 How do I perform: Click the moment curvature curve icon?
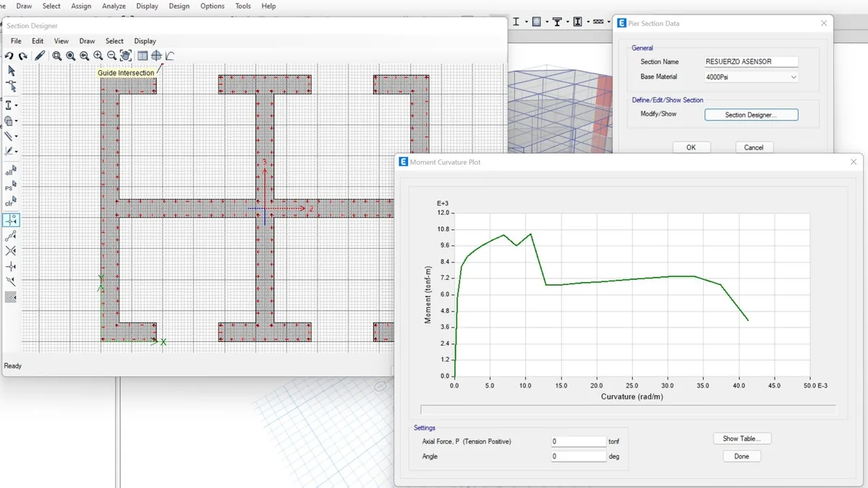pos(170,56)
